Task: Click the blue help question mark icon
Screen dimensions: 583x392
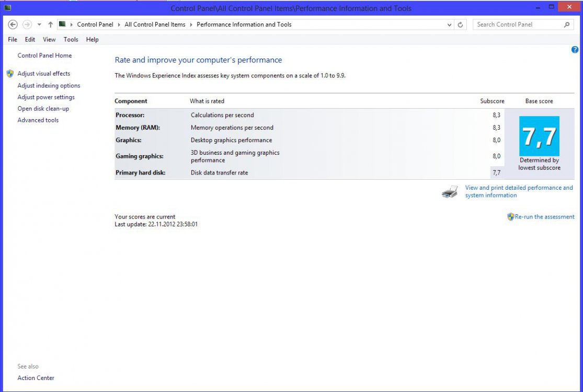Action: point(575,50)
